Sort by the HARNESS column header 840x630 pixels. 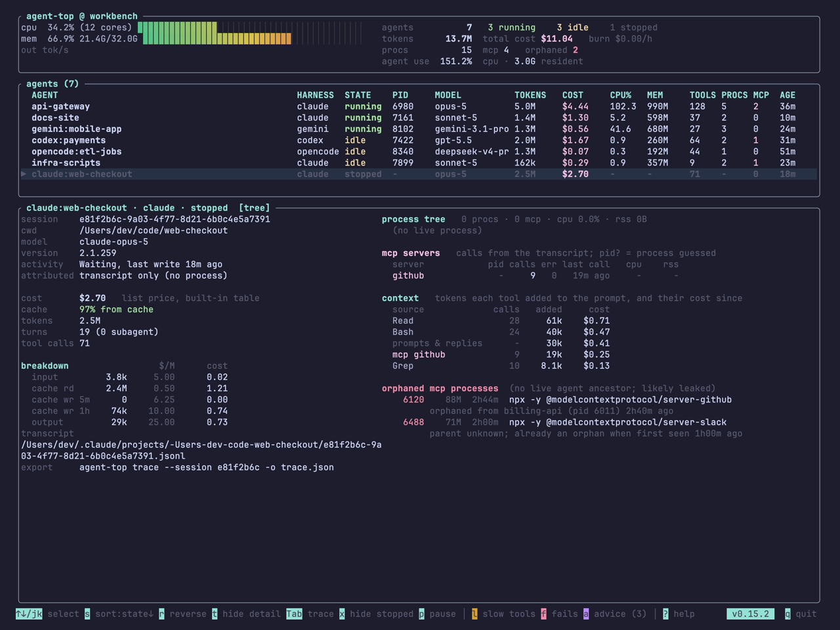coord(315,95)
